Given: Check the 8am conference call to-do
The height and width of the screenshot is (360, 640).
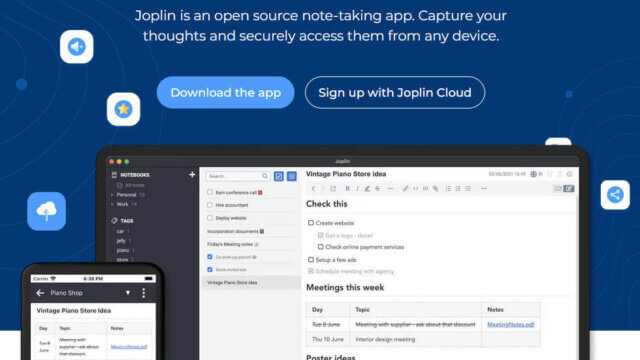Looking at the screenshot, I should pyautogui.click(x=210, y=192).
